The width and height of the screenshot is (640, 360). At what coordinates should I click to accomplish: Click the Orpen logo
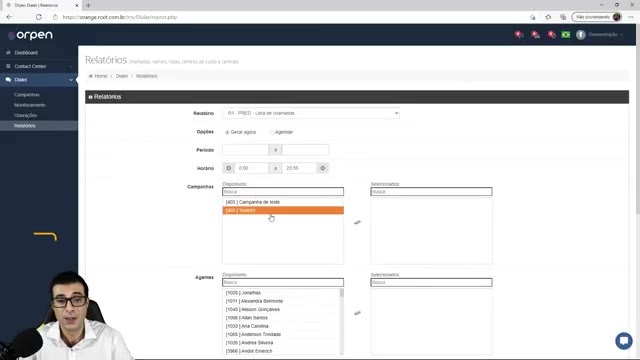pos(30,36)
